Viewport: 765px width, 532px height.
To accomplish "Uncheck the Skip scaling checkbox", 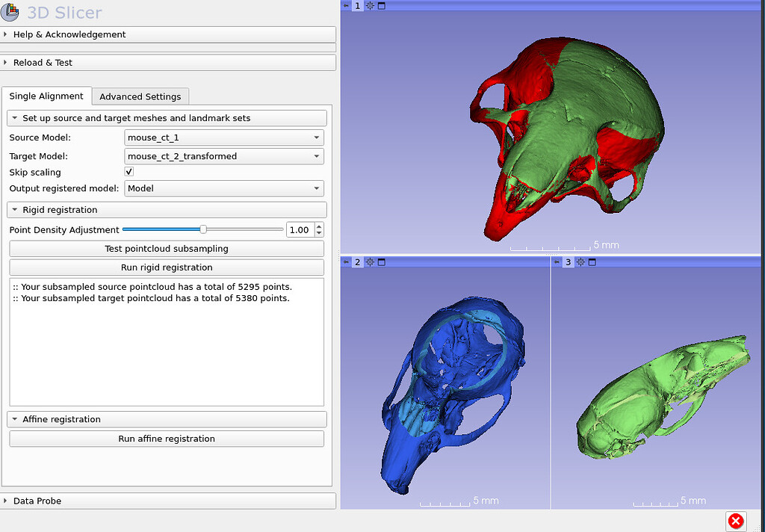I will pyautogui.click(x=128, y=171).
